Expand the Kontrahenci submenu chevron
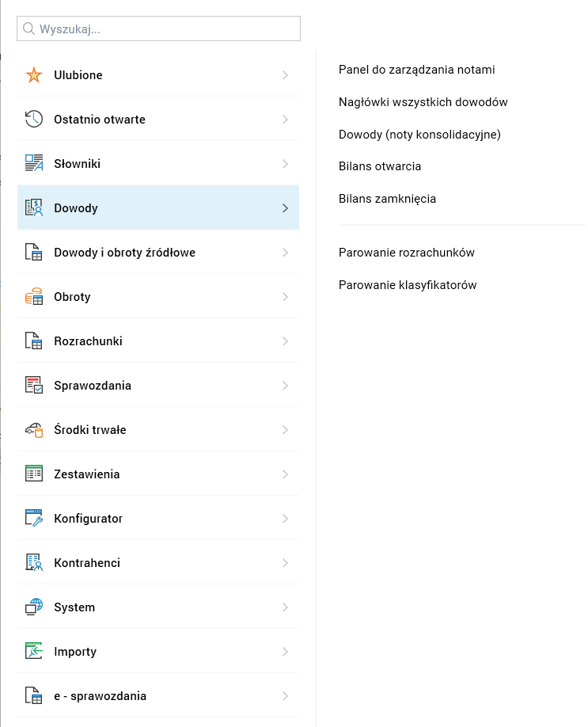 (x=285, y=563)
